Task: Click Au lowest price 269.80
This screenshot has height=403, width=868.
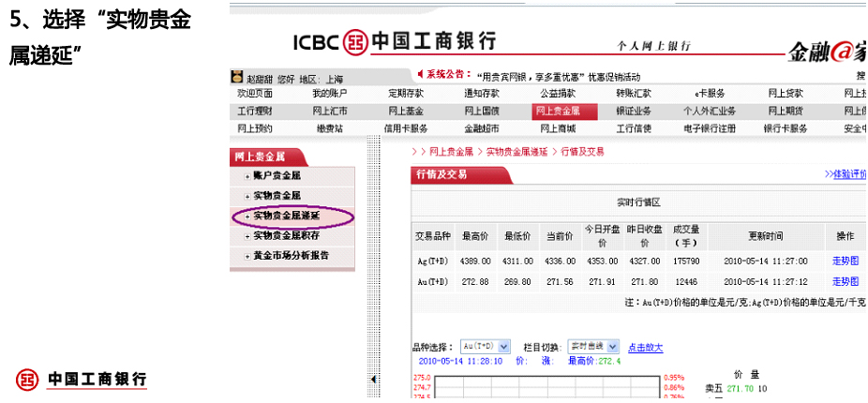Action: [x=517, y=282]
